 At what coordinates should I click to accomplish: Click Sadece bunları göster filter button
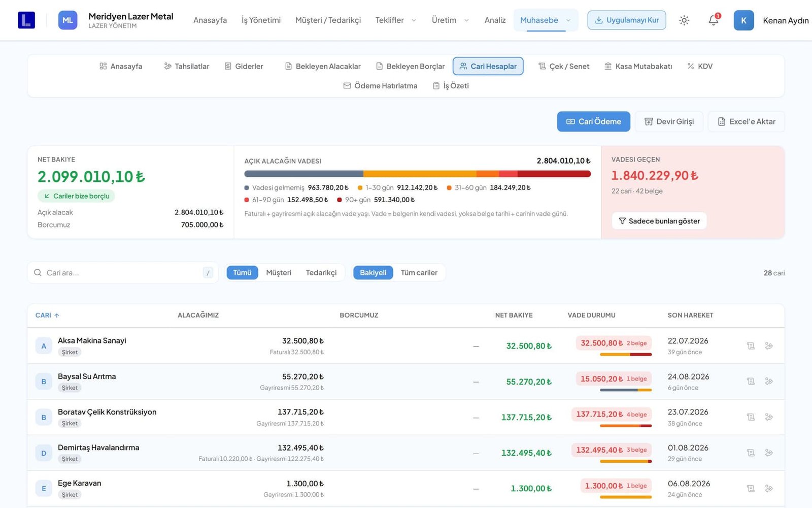click(659, 221)
